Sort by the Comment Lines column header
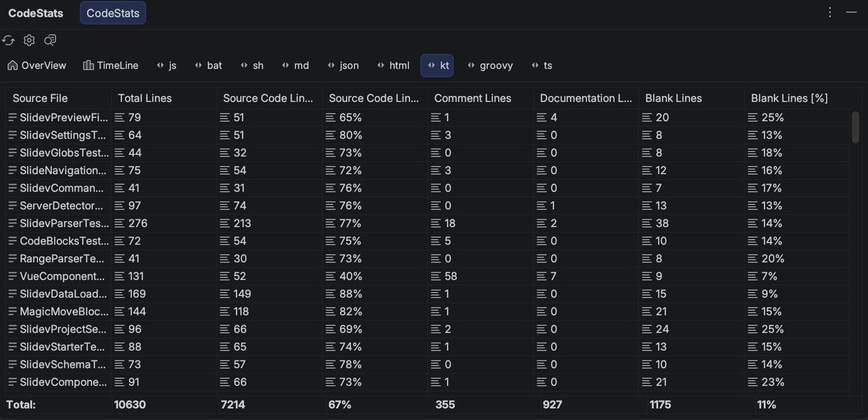 [x=480, y=98]
